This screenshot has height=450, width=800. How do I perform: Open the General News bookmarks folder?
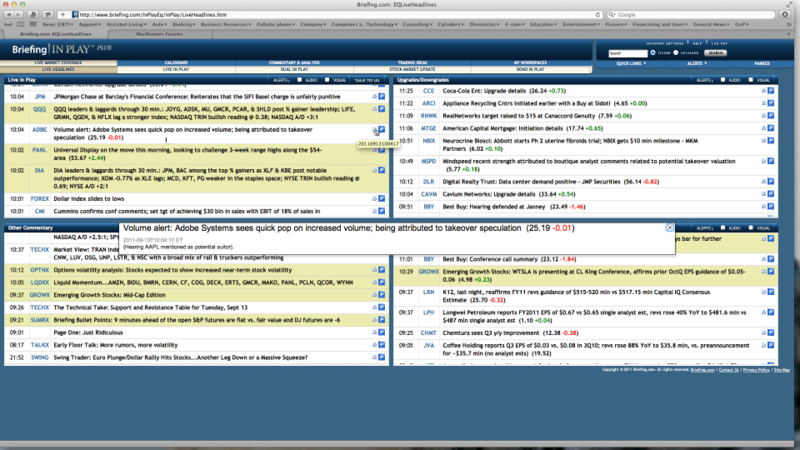click(711, 24)
